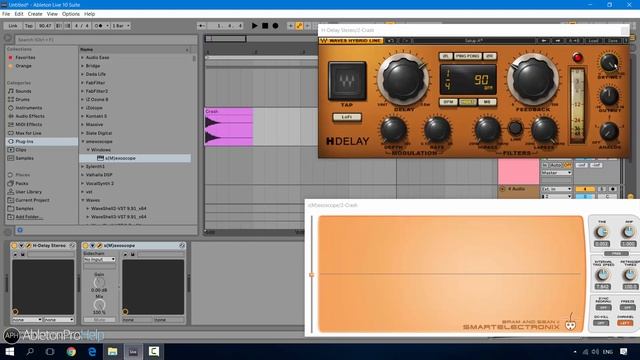Select MS delay mode on H-Delay
The image size is (640, 360).
[x=487, y=102]
